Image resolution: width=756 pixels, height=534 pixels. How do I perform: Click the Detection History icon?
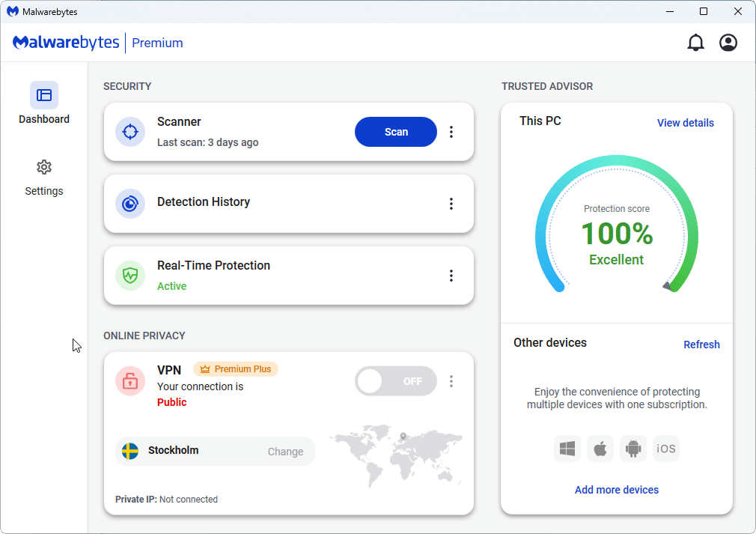130,204
